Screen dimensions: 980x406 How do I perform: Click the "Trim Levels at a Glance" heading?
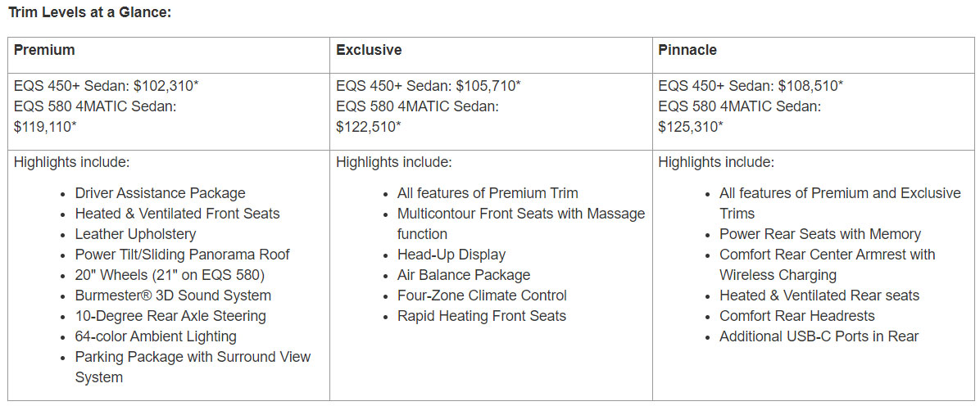90,13
